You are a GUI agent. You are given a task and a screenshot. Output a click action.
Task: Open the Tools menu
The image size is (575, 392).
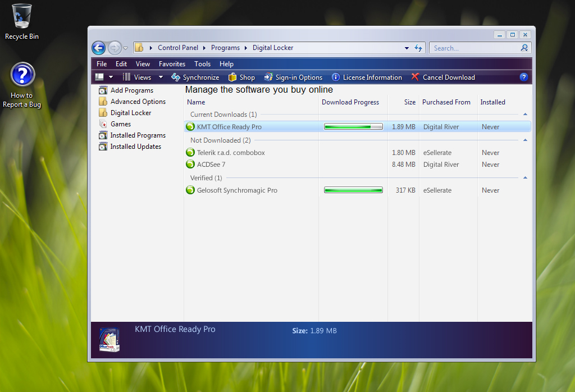click(203, 64)
